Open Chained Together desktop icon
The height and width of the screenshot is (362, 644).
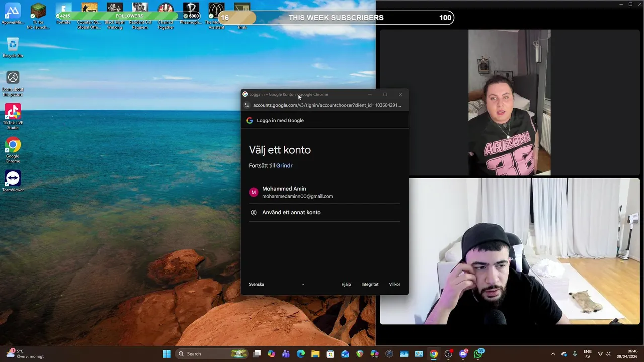coord(166,16)
